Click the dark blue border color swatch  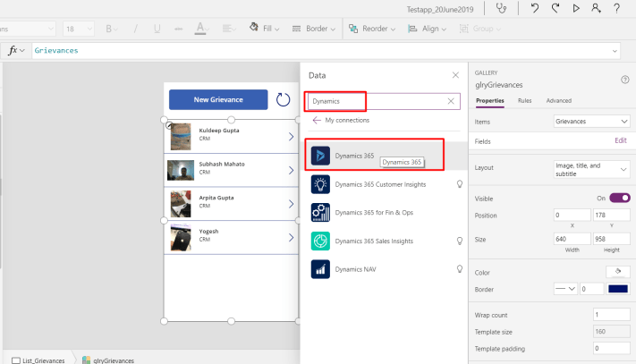(618, 289)
